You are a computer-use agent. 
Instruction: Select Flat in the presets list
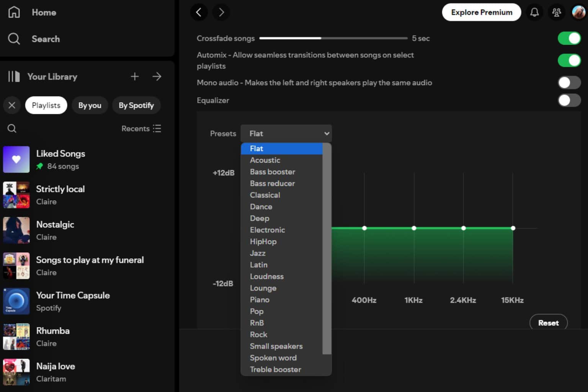click(x=282, y=149)
